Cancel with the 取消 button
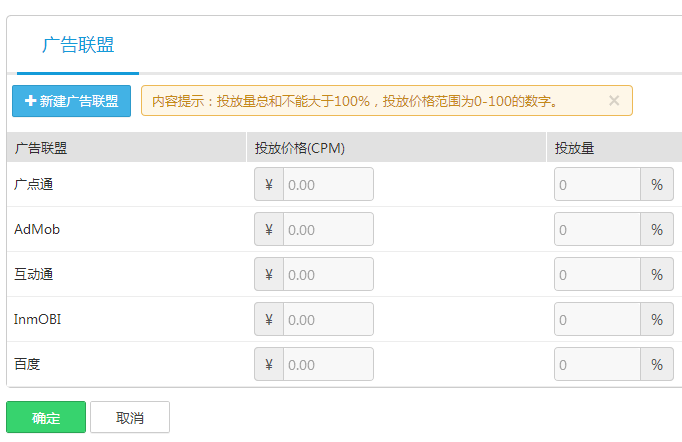The image size is (682, 442). 130,417
